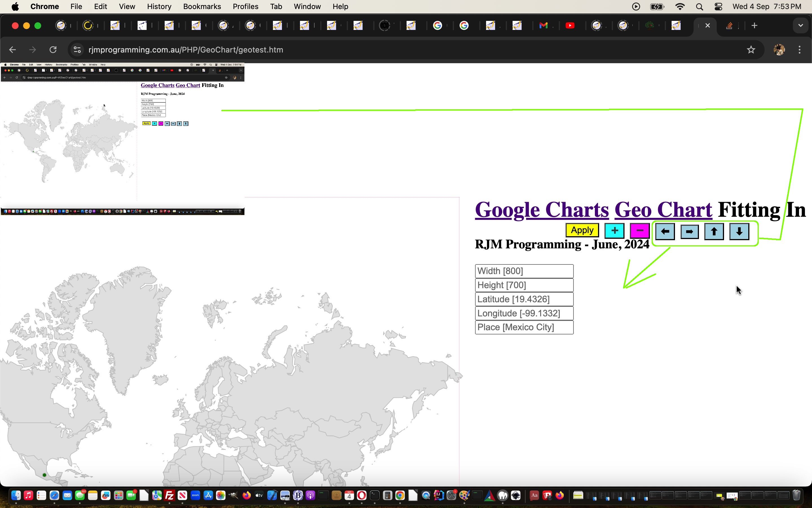The image size is (812, 508).
Task: Open the Apple menu
Action: coord(15,6)
